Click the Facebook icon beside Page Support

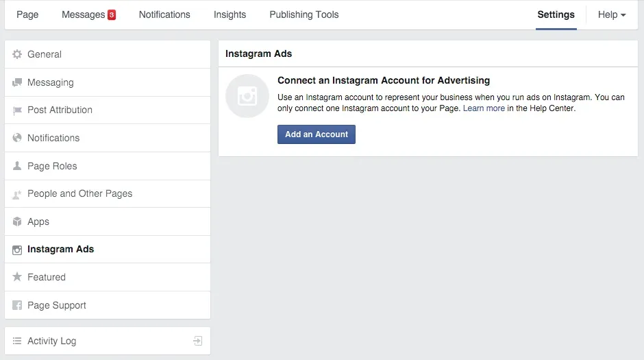point(17,305)
